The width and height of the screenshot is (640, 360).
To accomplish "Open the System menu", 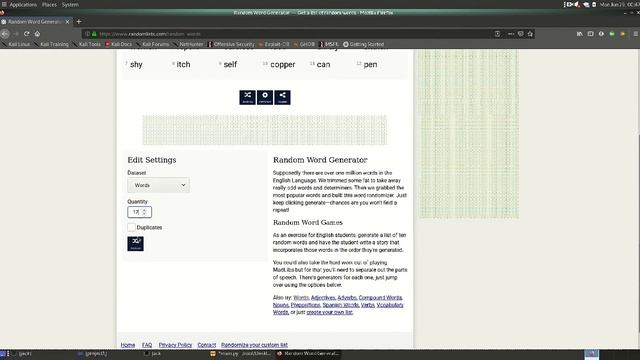I will (x=70, y=4).
